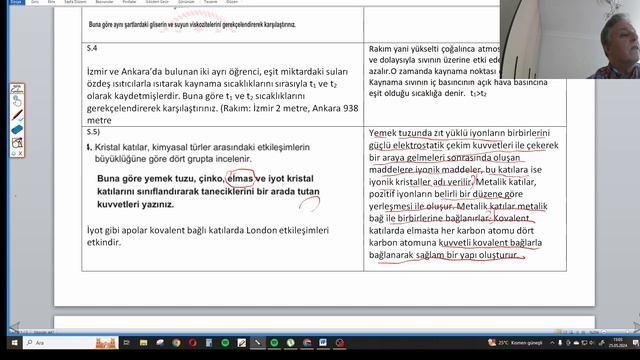The height and width of the screenshot is (360, 640).
Task: Open Task View on the taskbar
Action: pos(127,343)
